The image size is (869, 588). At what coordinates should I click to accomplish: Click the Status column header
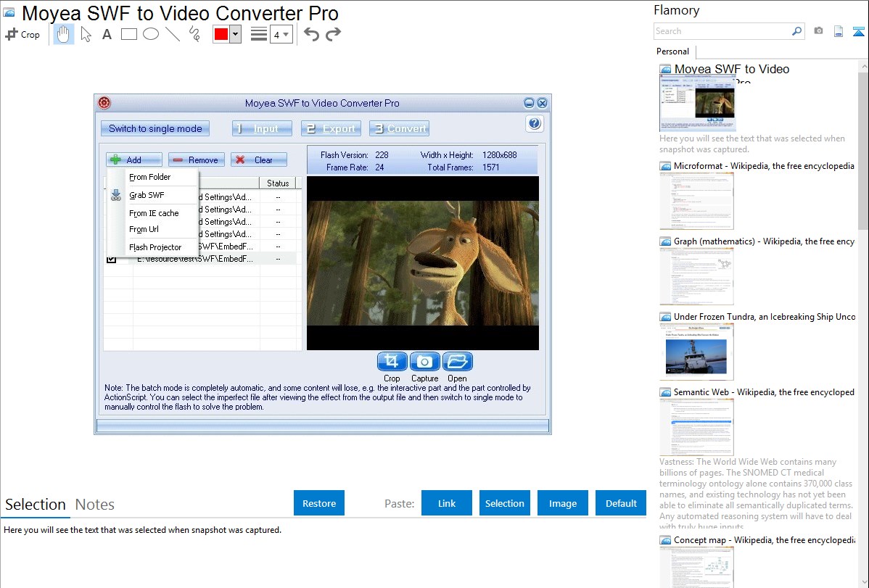pyautogui.click(x=278, y=183)
